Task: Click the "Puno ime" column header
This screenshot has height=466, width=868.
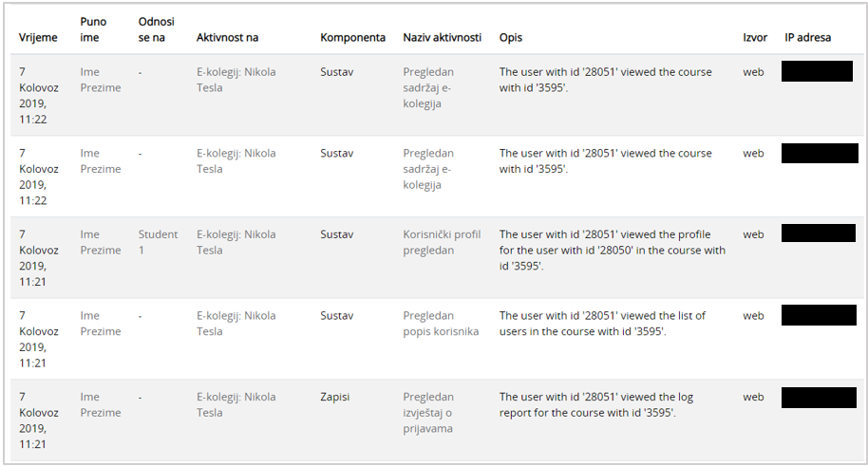Action: (94, 29)
